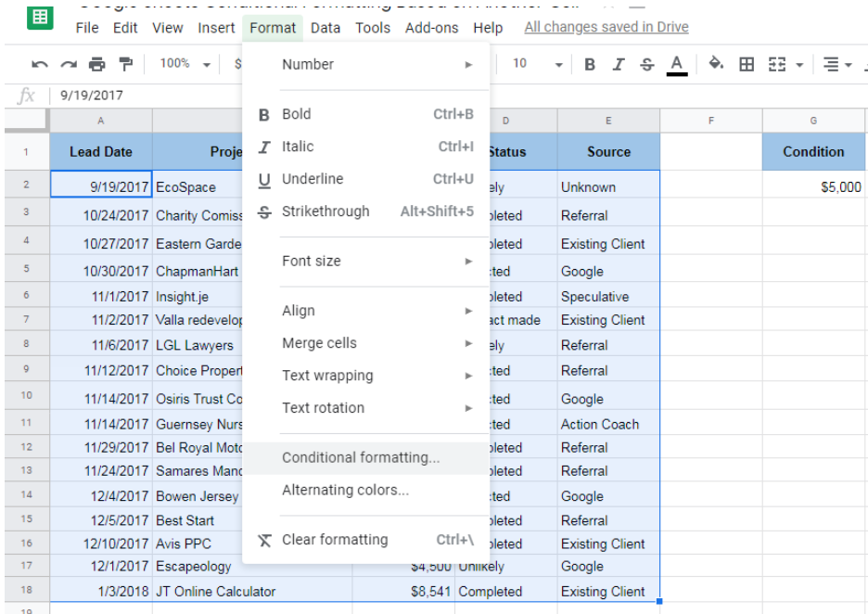
Task: Apply strikethrough from the toolbar
Action: [x=646, y=64]
